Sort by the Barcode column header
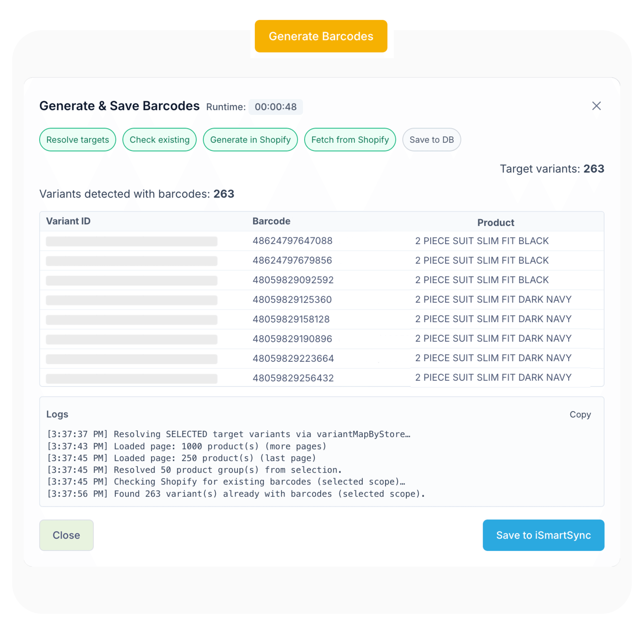 pyautogui.click(x=271, y=221)
